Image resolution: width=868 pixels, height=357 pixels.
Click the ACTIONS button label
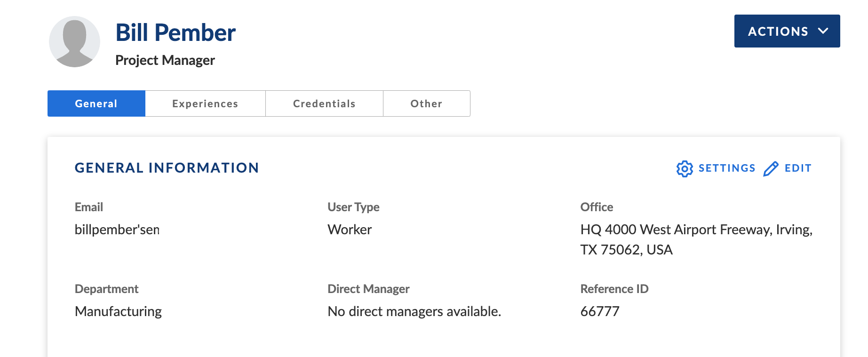[x=778, y=32]
